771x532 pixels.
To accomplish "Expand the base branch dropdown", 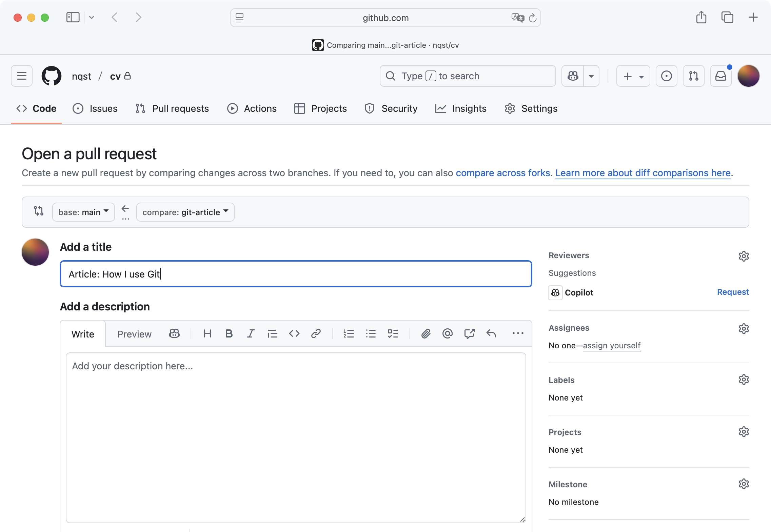I will coord(83,212).
